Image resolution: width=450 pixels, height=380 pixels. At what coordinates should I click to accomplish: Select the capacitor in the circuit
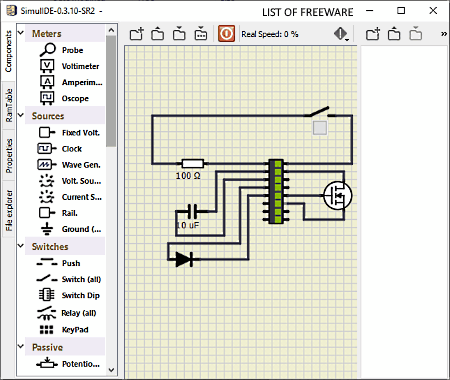point(192,211)
